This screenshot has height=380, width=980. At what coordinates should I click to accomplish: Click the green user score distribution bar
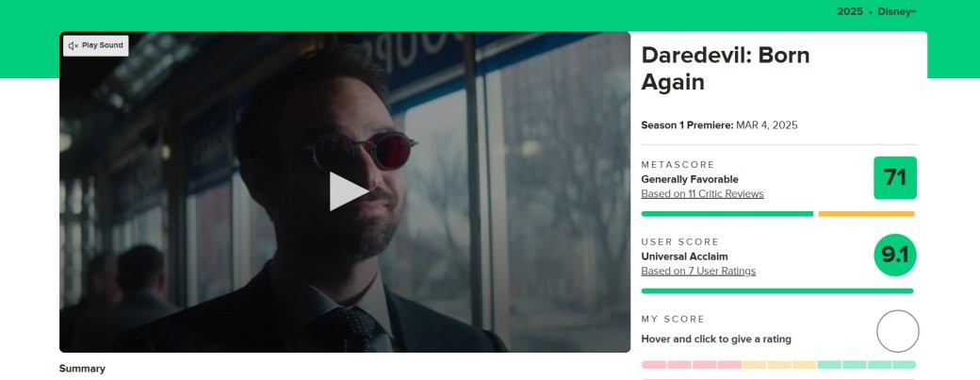pos(777,290)
